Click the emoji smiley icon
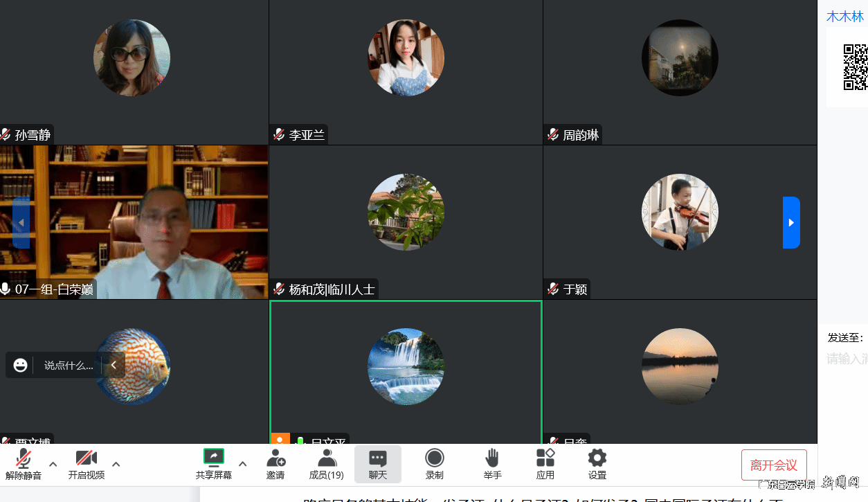This screenshot has width=868, height=502. point(21,365)
